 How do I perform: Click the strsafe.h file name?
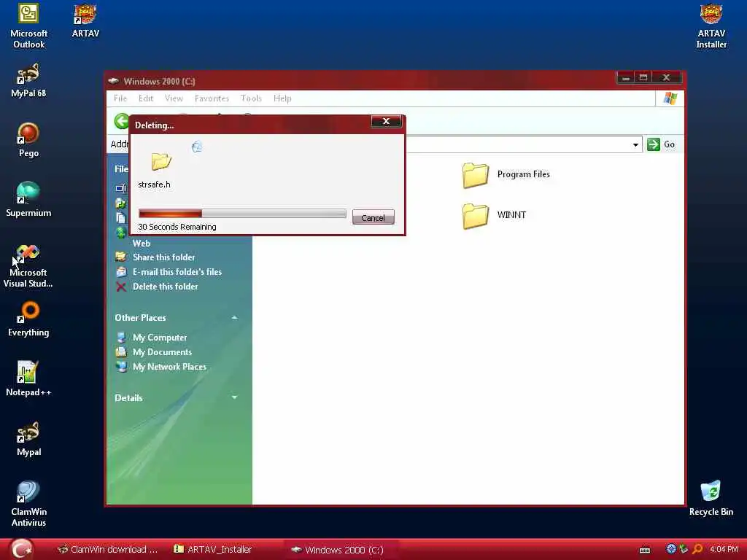(x=154, y=184)
